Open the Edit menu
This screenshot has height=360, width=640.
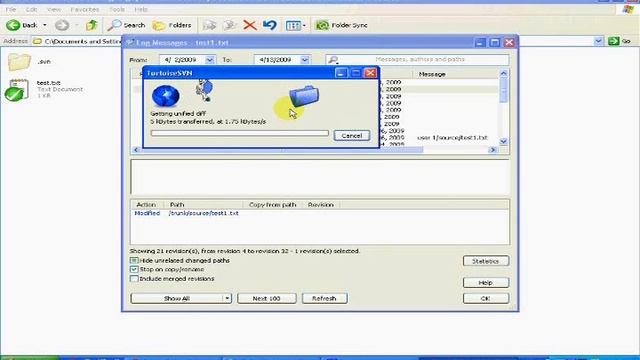pos(31,9)
